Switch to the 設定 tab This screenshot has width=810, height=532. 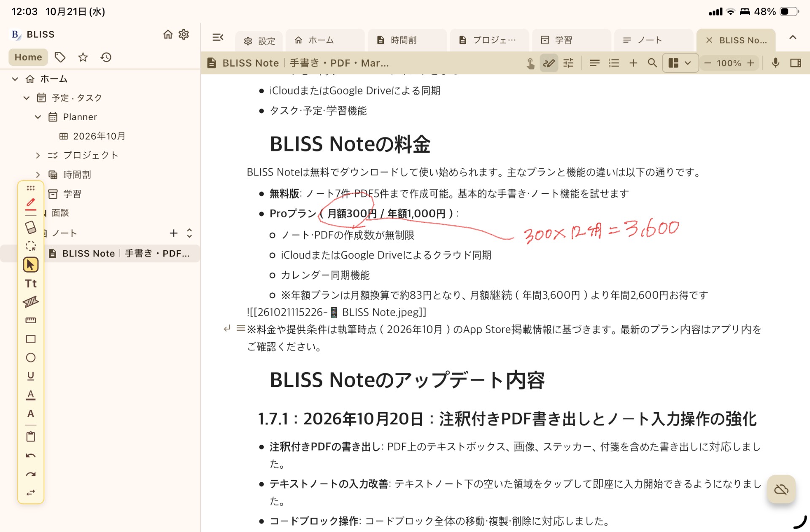[x=259, y=41]
